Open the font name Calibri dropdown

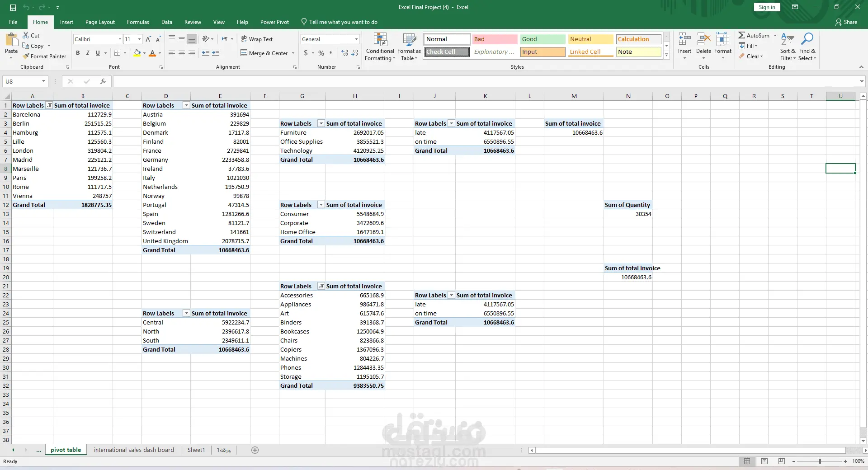(x=120, y=39)
